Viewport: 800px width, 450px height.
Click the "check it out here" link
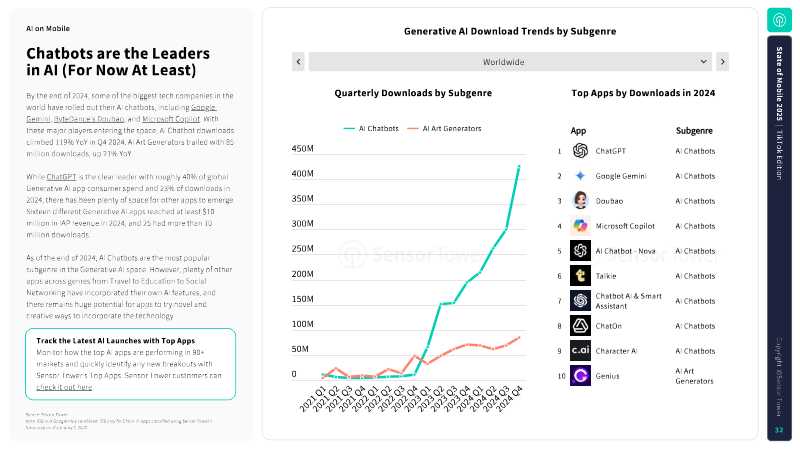click(x=64, y=386)
